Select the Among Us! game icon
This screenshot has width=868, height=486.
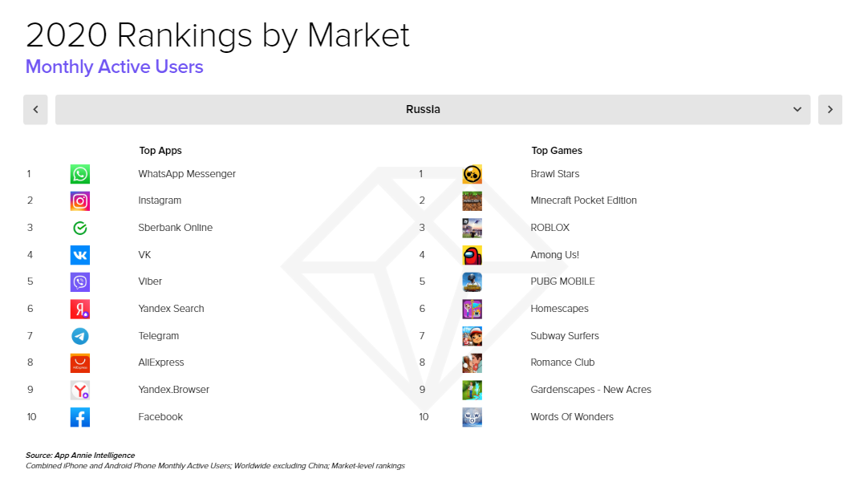coord(472,254)
